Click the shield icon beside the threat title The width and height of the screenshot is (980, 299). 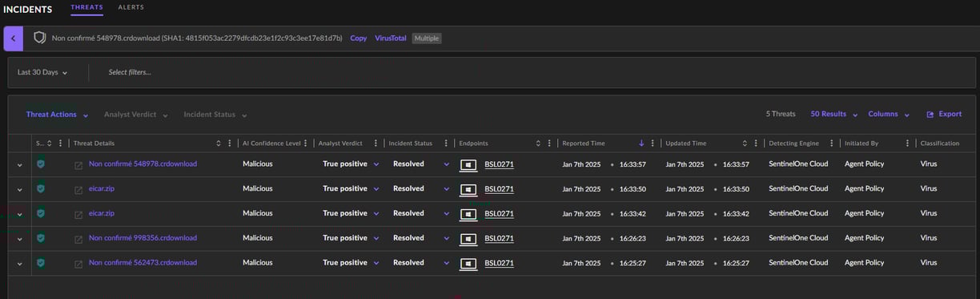[x=39, y=38]
